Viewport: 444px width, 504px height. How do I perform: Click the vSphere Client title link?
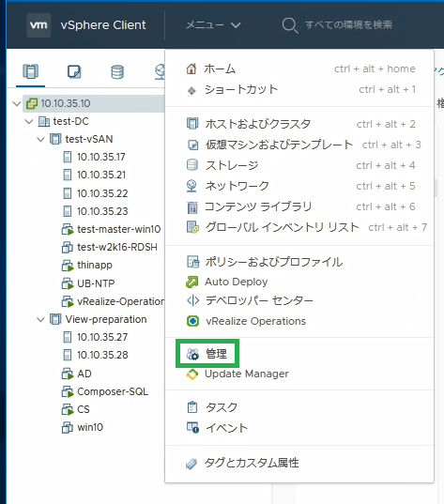tap(103, 25)
